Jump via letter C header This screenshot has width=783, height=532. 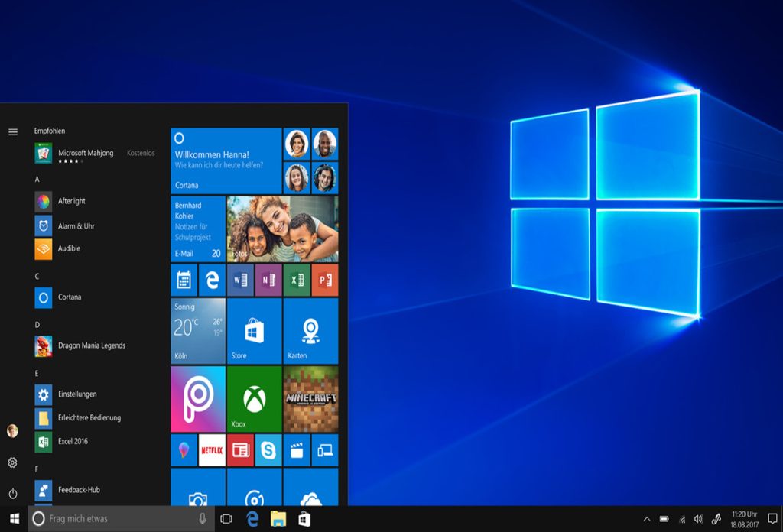click(37, 276)
